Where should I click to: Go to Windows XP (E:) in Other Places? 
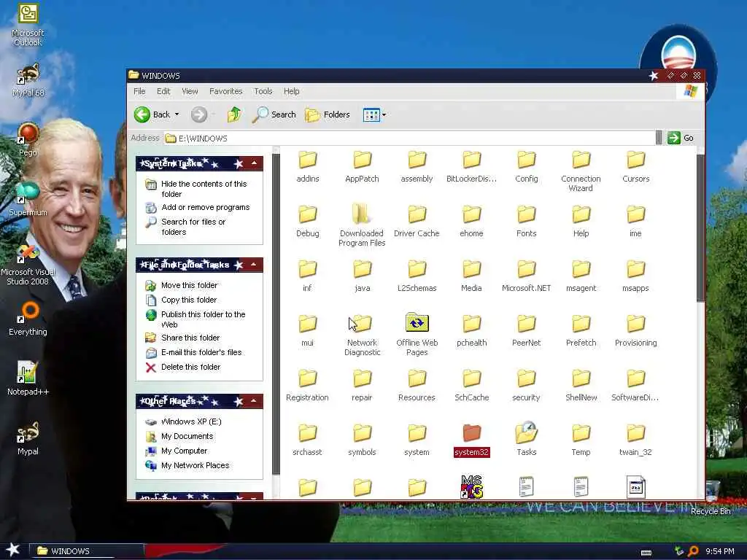tap(191, 421)
